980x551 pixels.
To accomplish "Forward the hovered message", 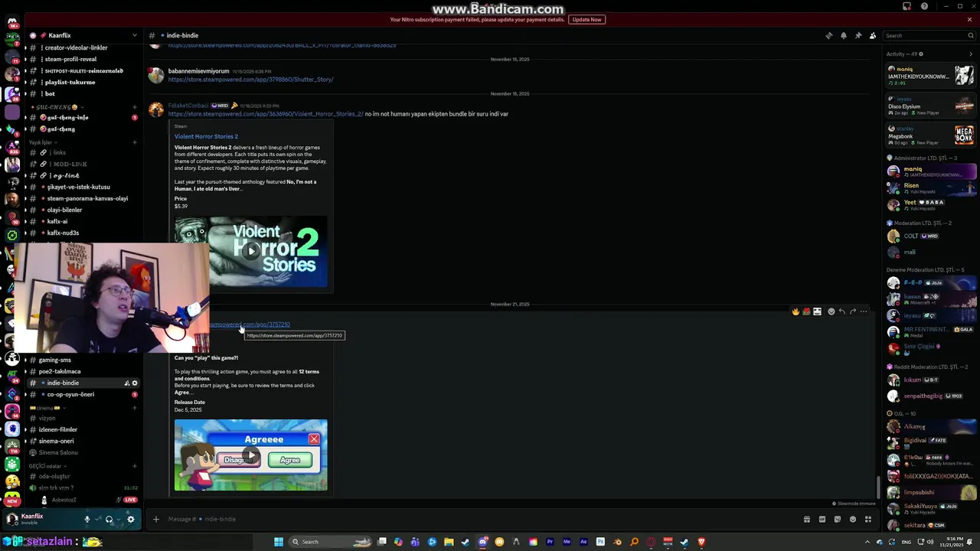I will pos(852,311).
